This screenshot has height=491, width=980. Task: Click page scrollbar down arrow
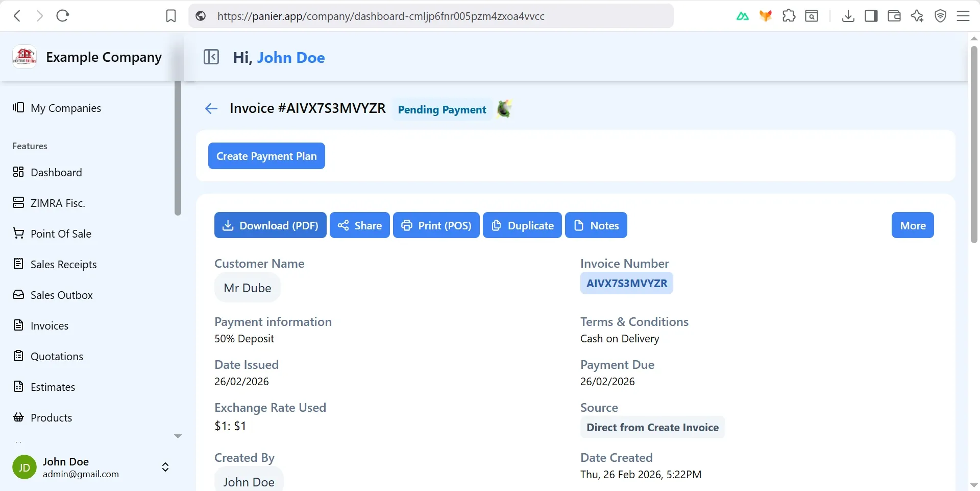(x=974, y=485)
